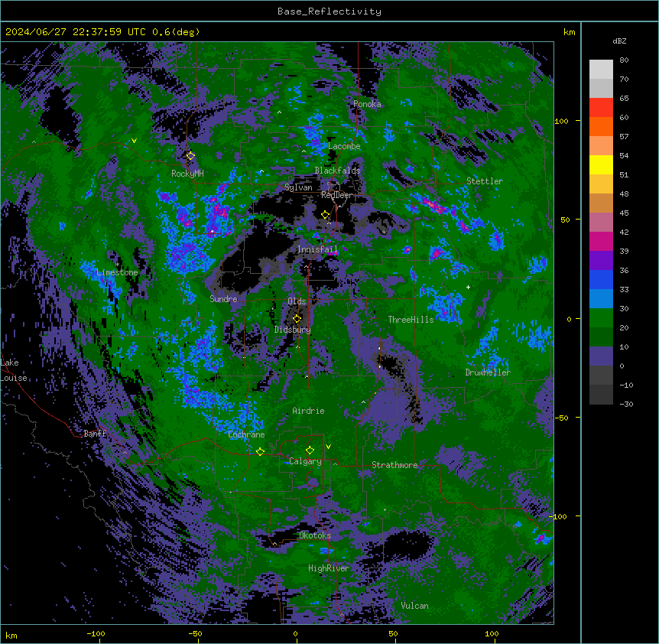Select the yellow diamond marker above Didsbury
Image resolution: width=659 pixels, height=644 pixels.
point(297,319)
